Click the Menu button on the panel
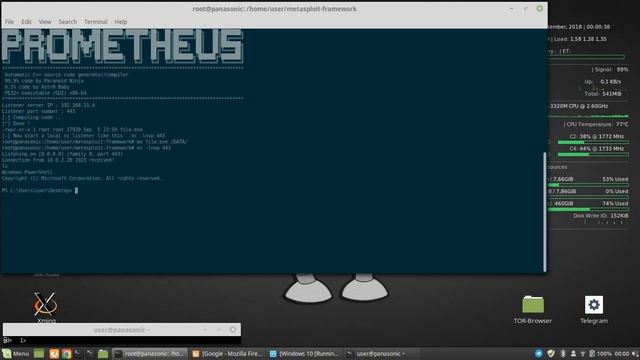The width and height of the screenshot is (640, 360). (x=16, y=353)
